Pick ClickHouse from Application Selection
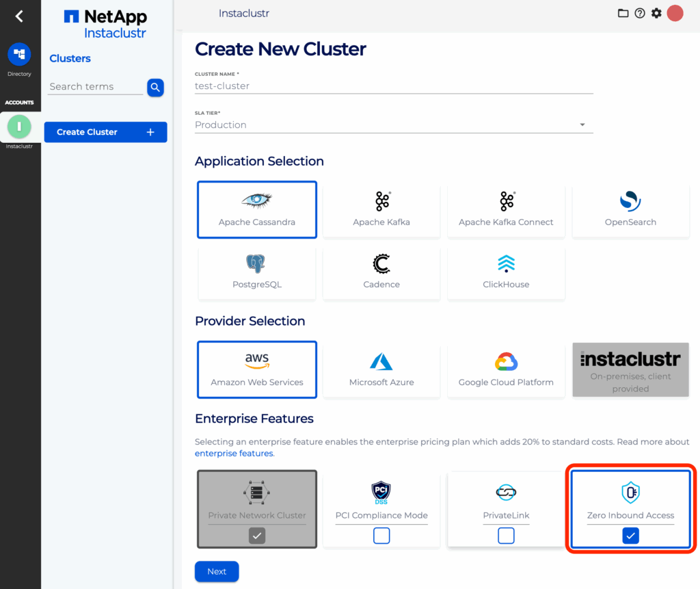This screenshot has width=700, height=589. click(x=505, y=273)
